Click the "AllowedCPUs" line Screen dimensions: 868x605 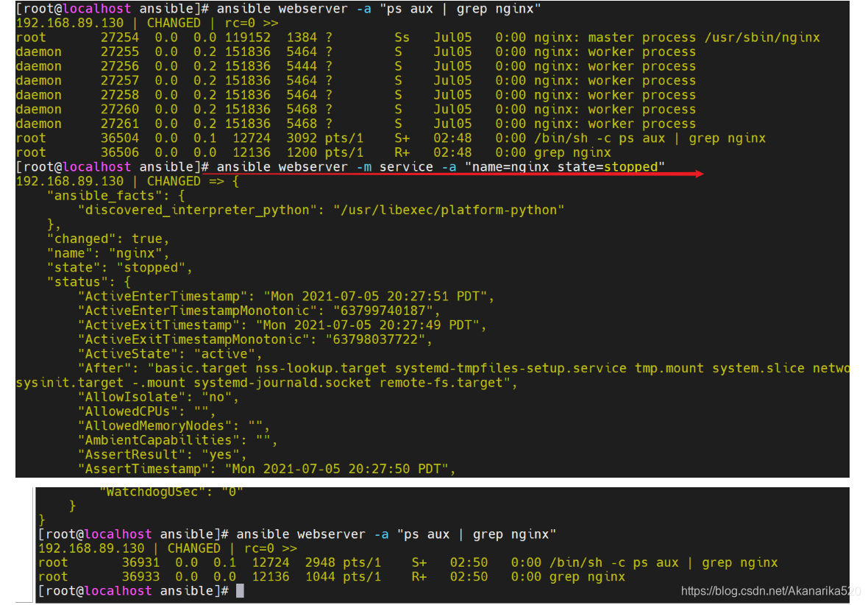click(146, 412)
